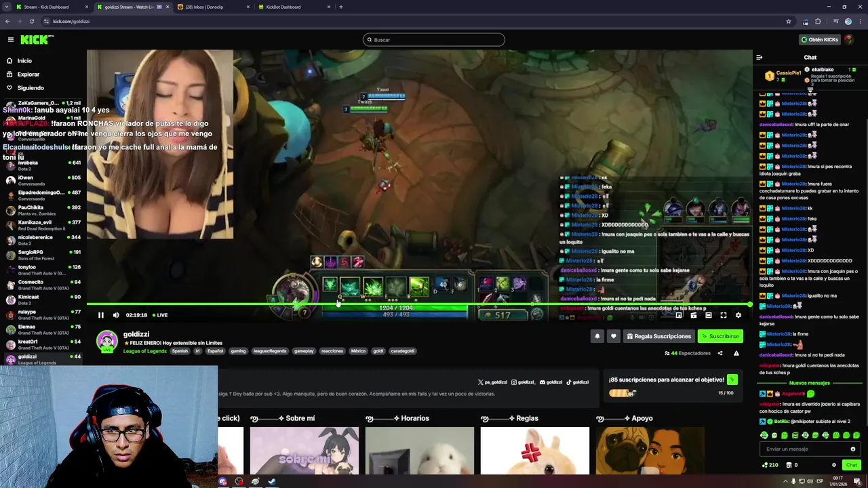The height and width of the screenshot is (488, 868).
Task: Mute the stream volume
Action: pyautogui.click(x=116, y=315)
